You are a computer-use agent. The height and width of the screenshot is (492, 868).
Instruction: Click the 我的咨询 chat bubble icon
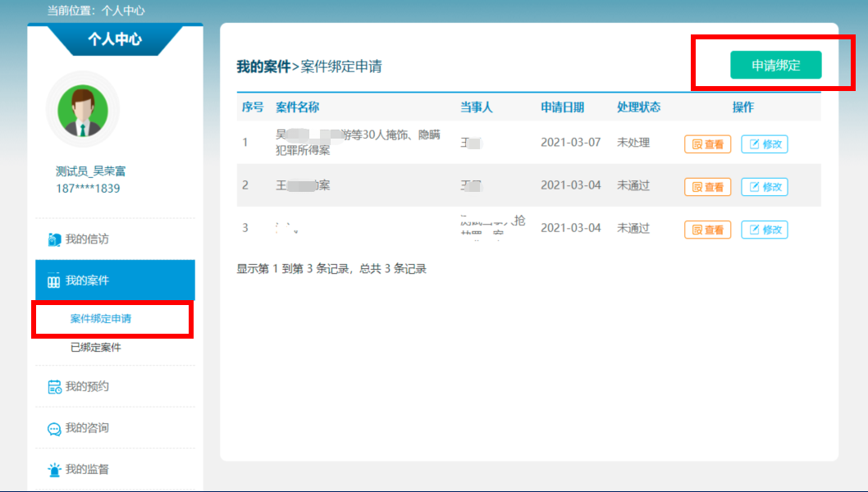(54, 429)
